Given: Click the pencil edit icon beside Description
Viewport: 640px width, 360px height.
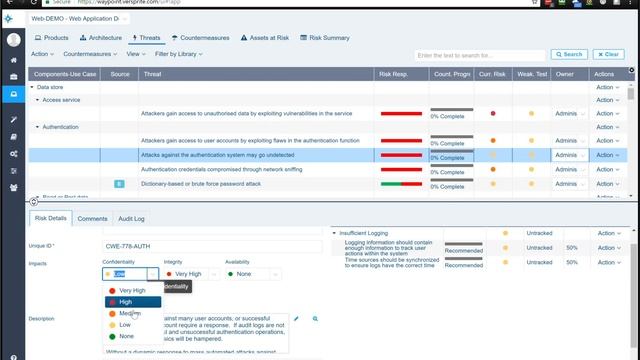Looking at the screenshot, I should (x=296, y=319).
